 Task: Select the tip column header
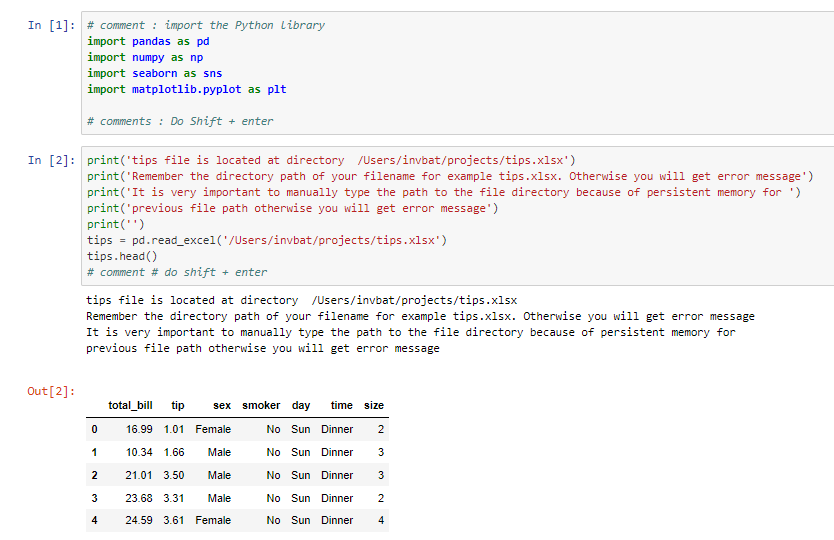[x=178, y=405]
